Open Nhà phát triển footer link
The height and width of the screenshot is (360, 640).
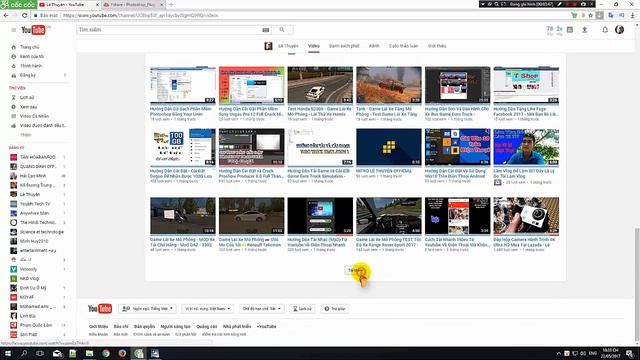[237, 327]
